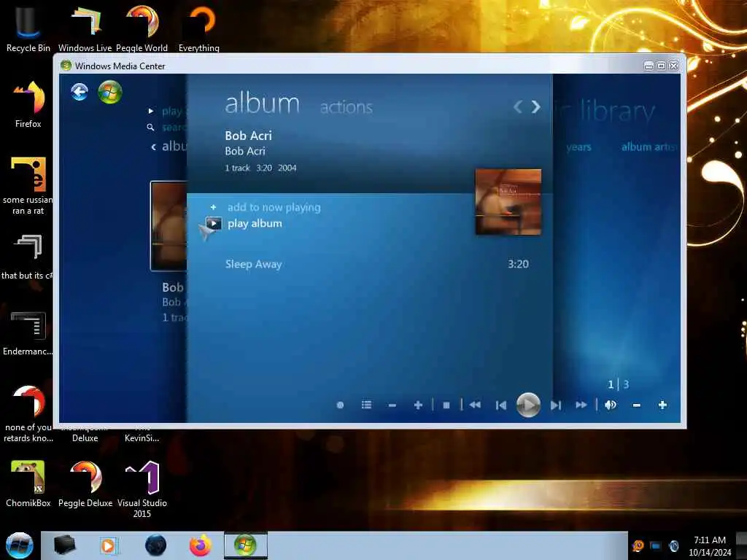Mute audio with the speaker icon

pos(611,405)
